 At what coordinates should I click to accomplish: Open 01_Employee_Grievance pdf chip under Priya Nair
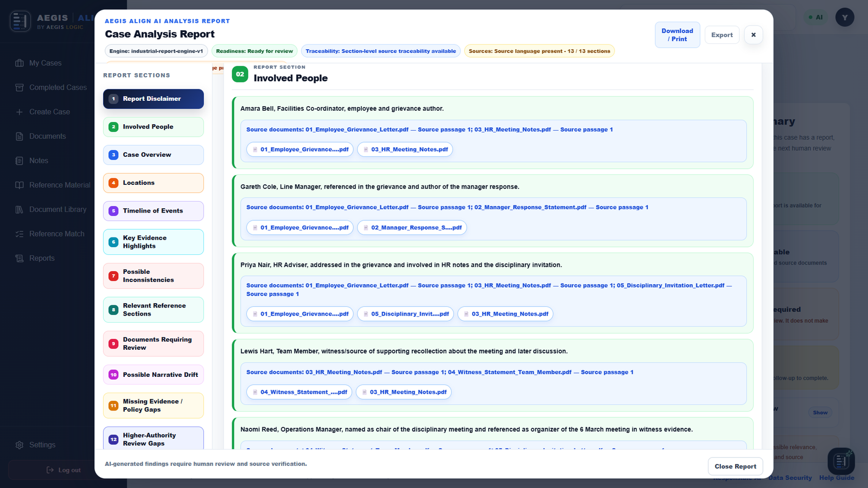tap(300, 314)
